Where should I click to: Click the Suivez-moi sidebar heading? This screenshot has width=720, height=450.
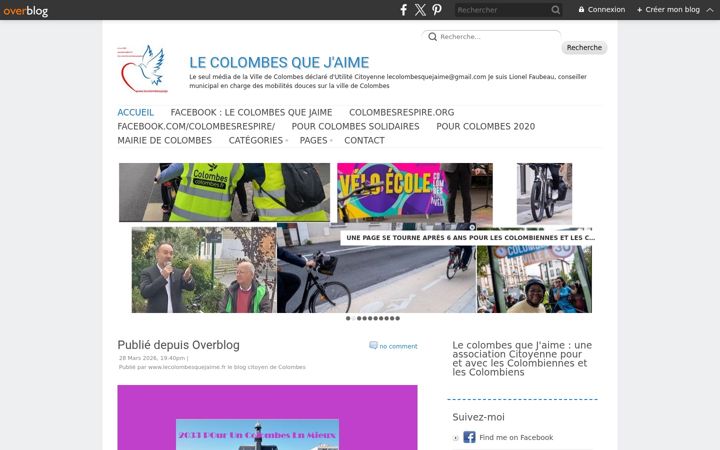(x=478, y=417)
